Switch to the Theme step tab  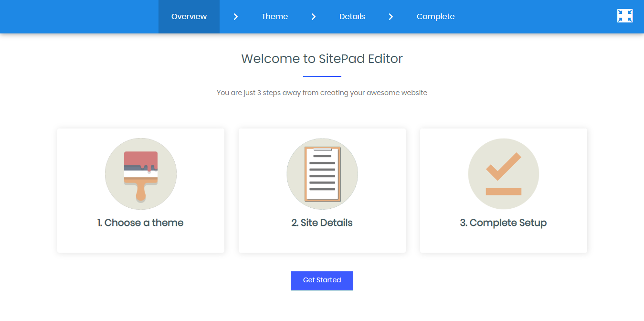click(x=274, y=17)
